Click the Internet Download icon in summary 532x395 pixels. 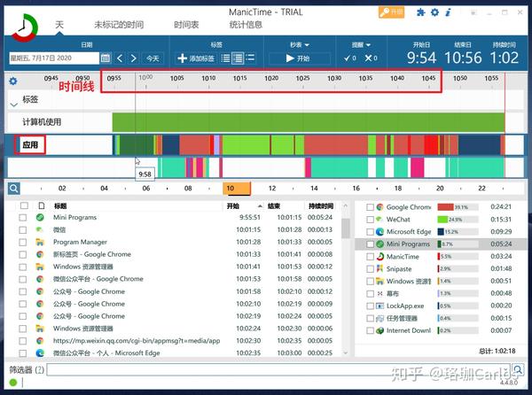(379, 330)
